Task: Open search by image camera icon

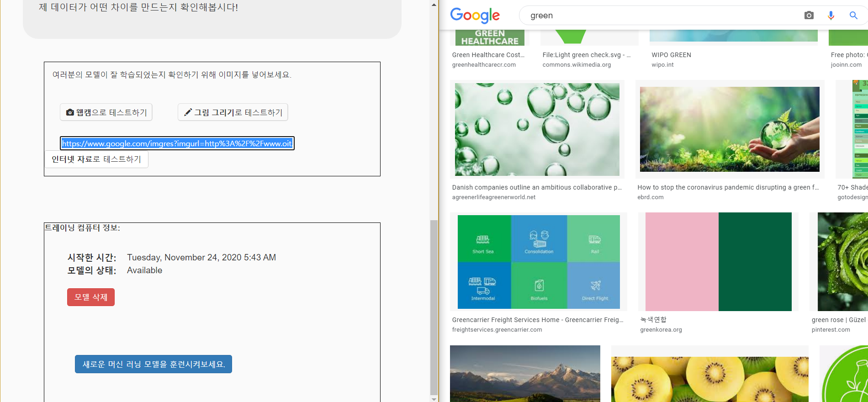Action: (x=809, y=15)
